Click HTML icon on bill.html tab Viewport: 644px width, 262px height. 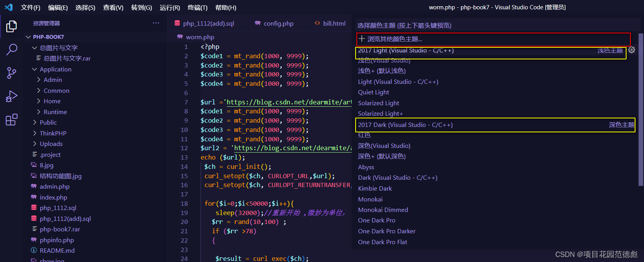[318, 23]
